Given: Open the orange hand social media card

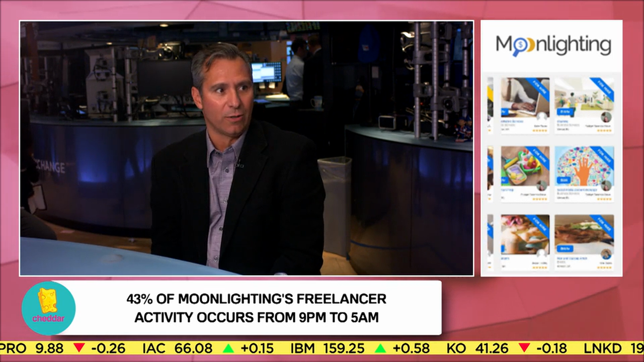Looking at the screenshot, I should click(584, 174).
